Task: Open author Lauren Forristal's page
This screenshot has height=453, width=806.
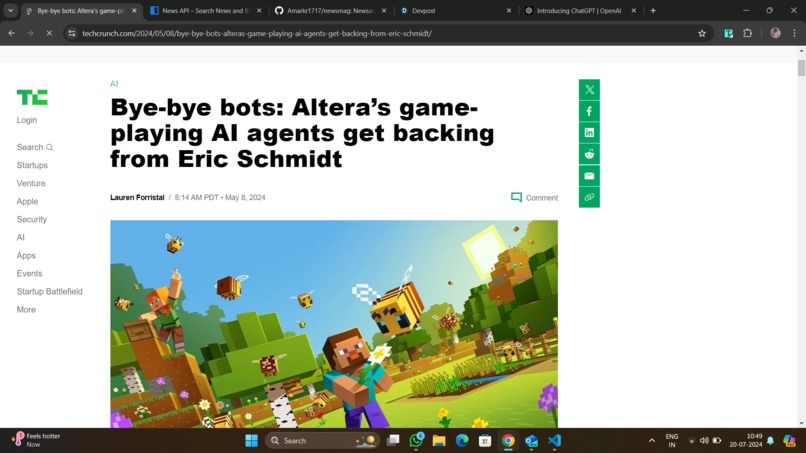Action: pos(137,197)
